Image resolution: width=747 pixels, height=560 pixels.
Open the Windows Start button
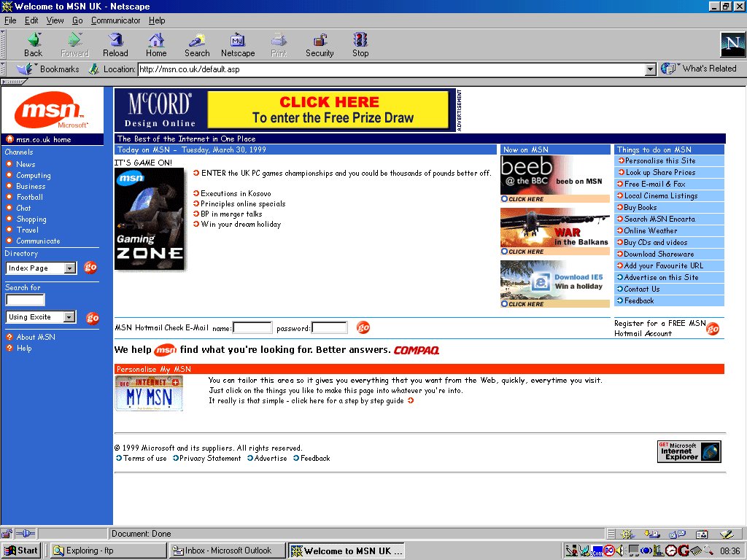pos(21,551)
